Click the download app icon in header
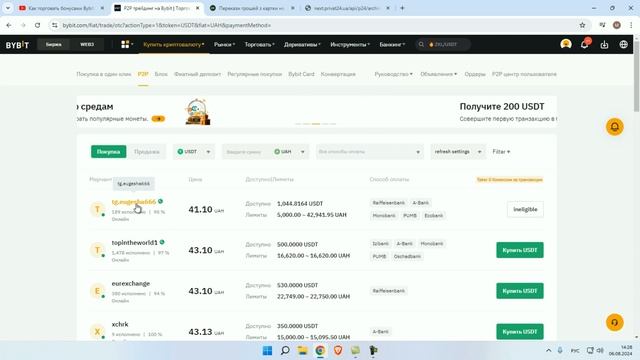 pyautogui.click(x=604, y=44)
